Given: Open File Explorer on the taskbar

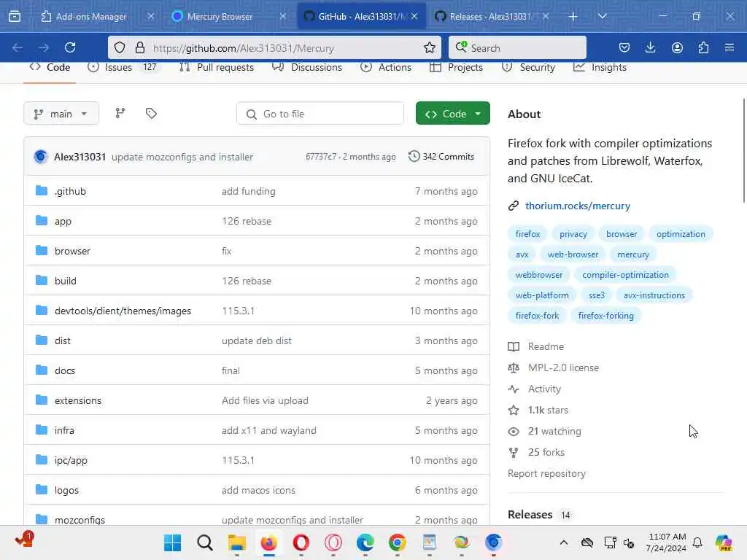Looking at the screenshot, I should click(237, 542).
